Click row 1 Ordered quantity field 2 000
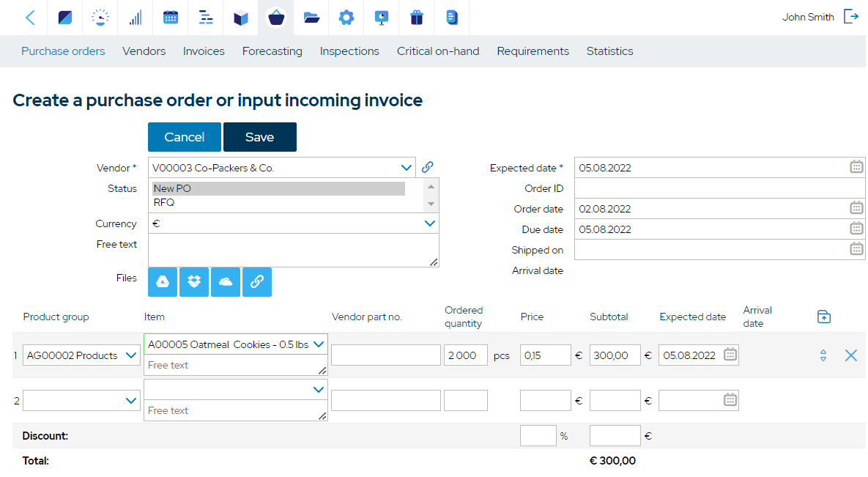This screenshot has height=477, width=868. point(466,355)
